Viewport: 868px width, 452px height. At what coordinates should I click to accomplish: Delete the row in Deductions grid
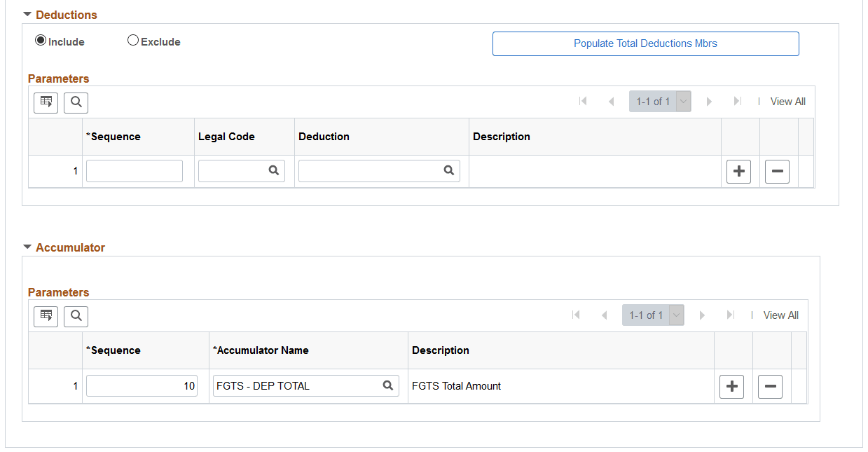pyautogui.click(x=777, y=172)
